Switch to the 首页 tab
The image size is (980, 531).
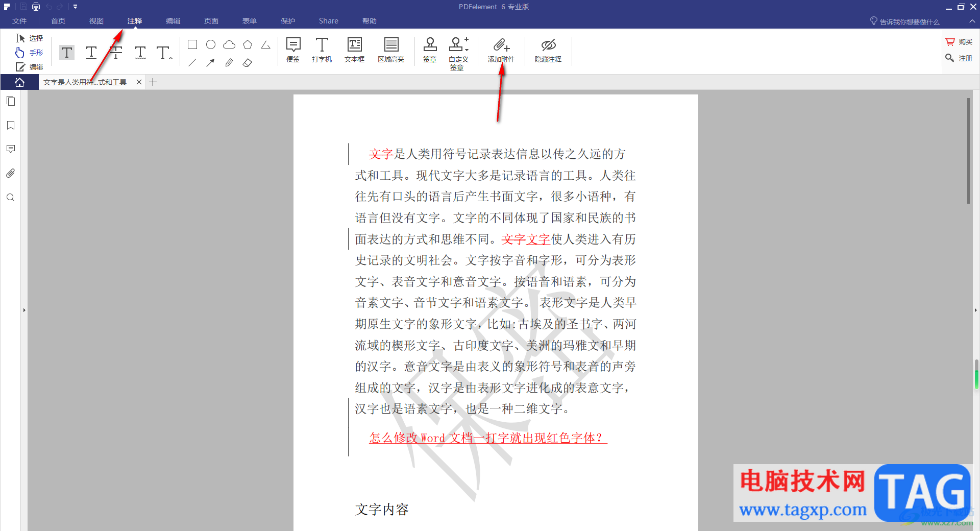pos(58,21)
